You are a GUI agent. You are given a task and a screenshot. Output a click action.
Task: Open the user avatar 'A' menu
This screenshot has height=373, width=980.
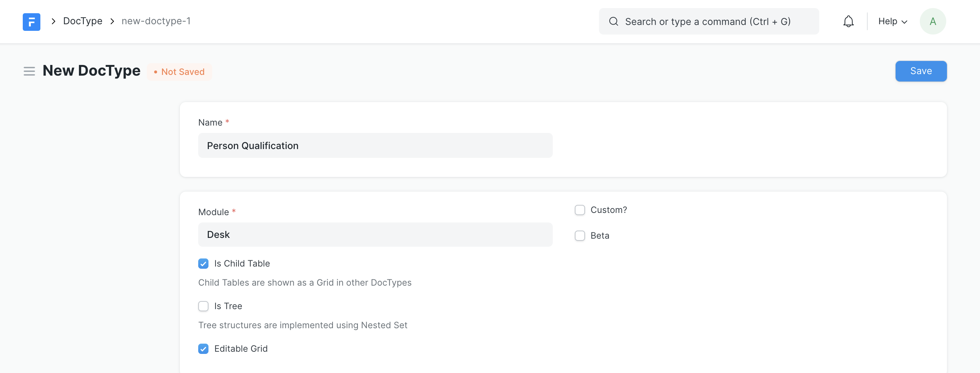point(932,22)
